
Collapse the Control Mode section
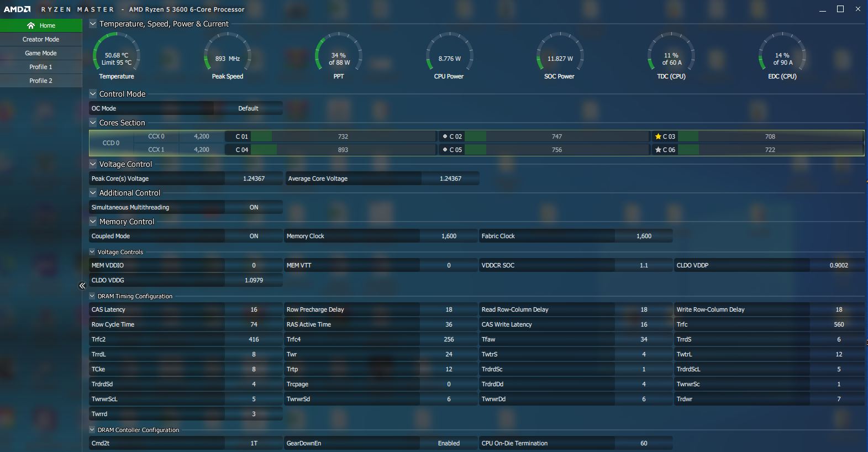pyautogui.click(x=93, y=94)
